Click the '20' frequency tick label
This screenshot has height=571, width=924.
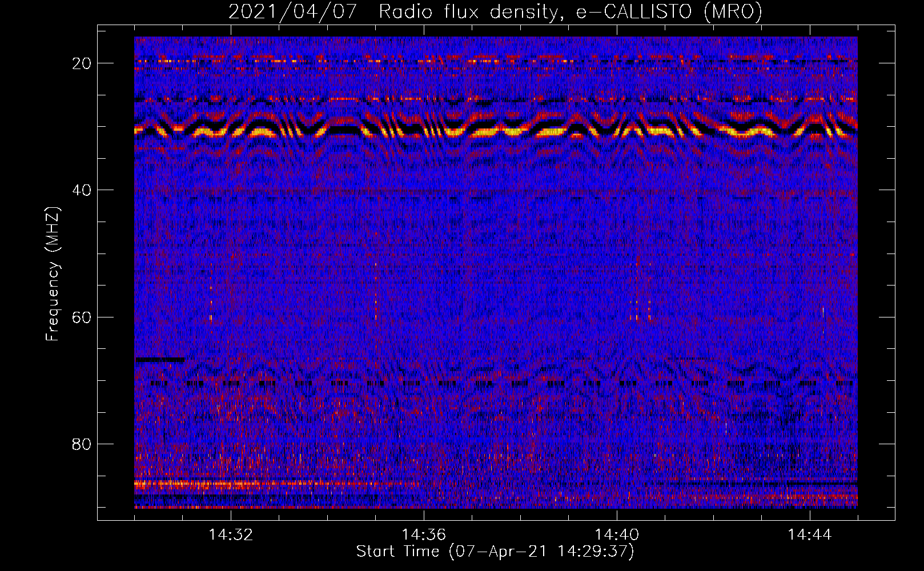(x=82, y=63)
